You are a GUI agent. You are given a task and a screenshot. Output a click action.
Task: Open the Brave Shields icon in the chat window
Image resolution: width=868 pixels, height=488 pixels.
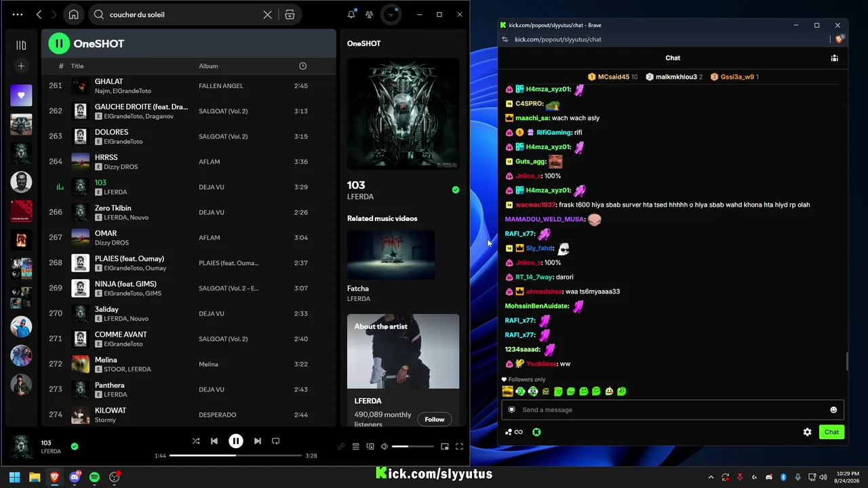click(840, 39)
